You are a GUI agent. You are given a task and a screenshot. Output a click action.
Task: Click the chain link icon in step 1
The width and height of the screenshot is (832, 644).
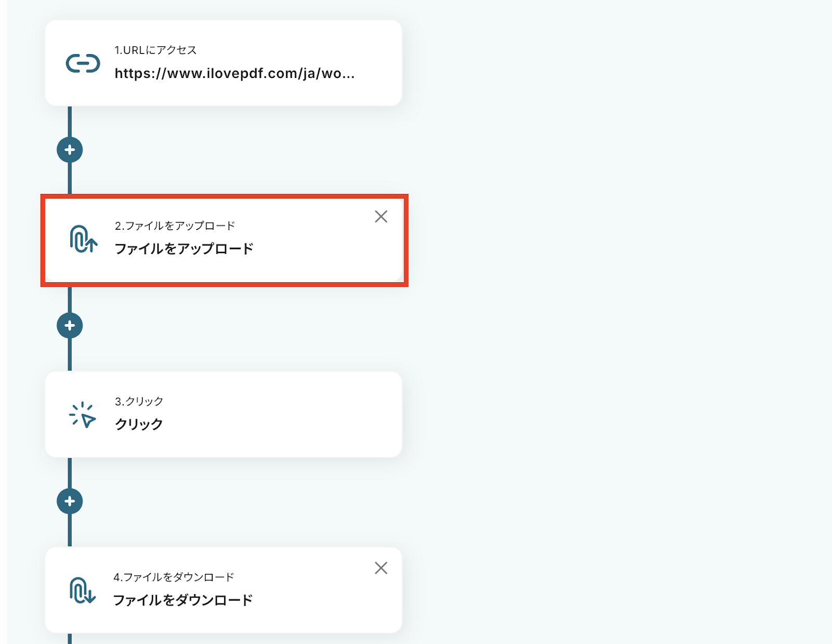[83, 63]
